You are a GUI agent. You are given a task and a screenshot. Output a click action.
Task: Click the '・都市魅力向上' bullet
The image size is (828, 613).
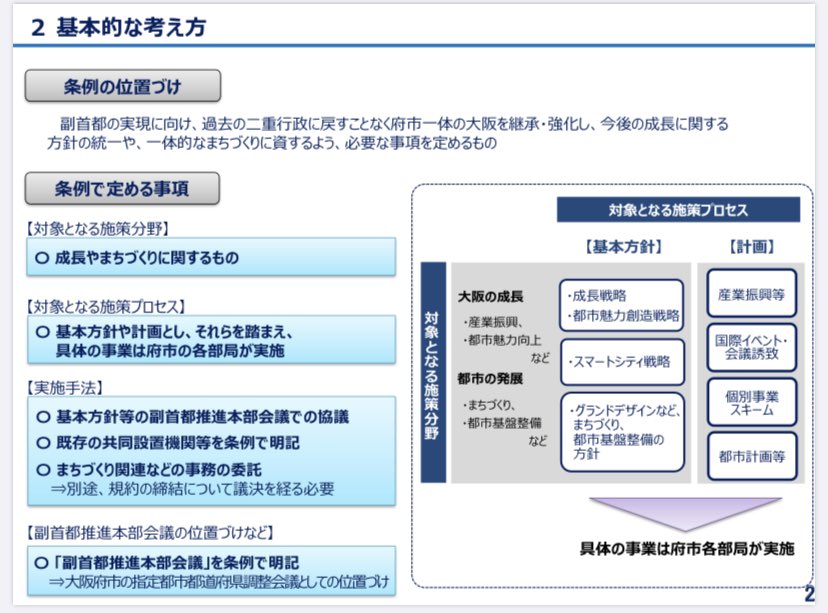[x=502, y=340]
